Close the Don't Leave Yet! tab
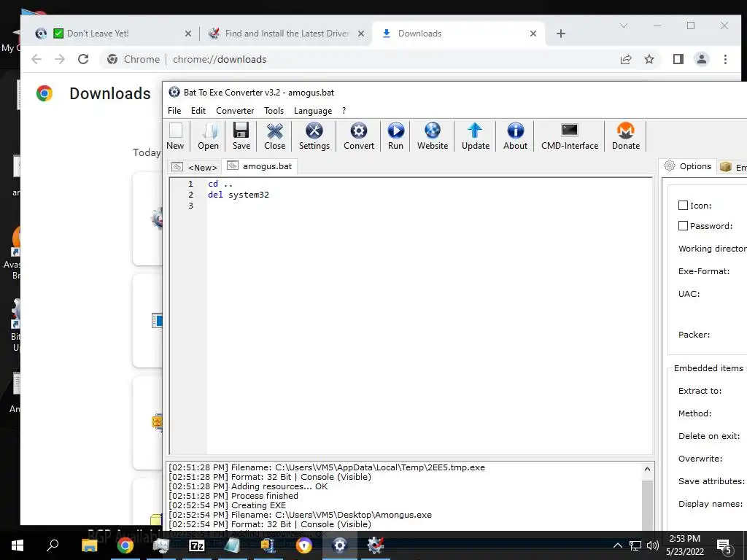Image resolution: width=747 pixels, height=560 pixels. click(x=187, y=34)
